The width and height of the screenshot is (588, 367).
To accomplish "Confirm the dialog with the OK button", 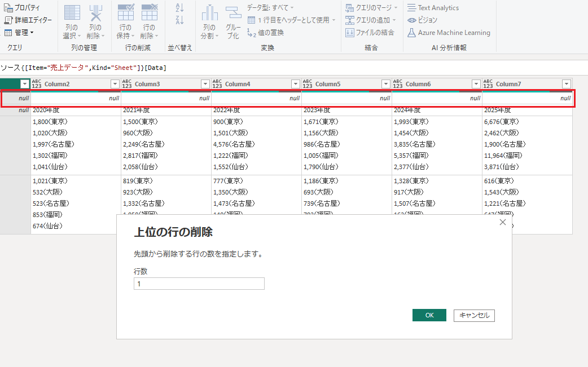I will [x=429, y=315].
